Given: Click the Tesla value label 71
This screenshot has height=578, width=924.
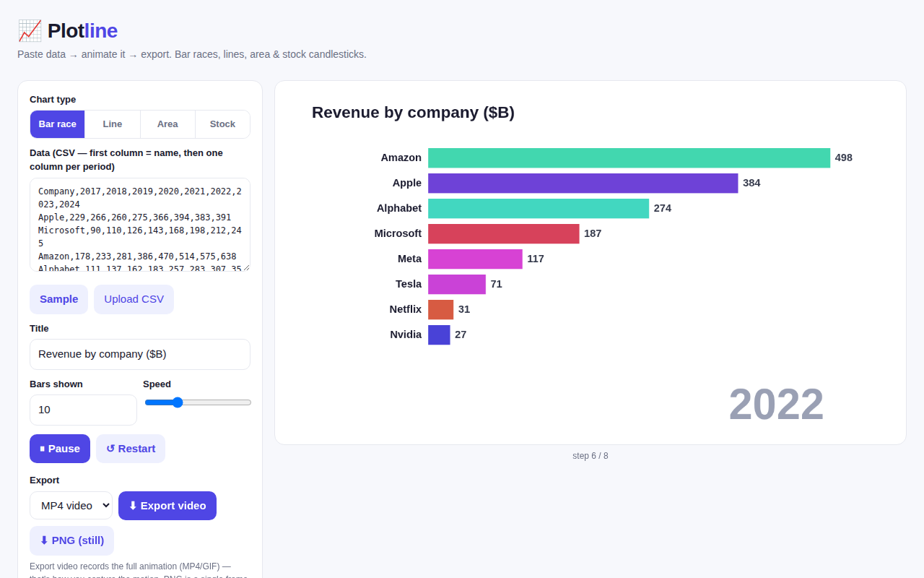Looking at the screenshot, I should tap(497, 284).
